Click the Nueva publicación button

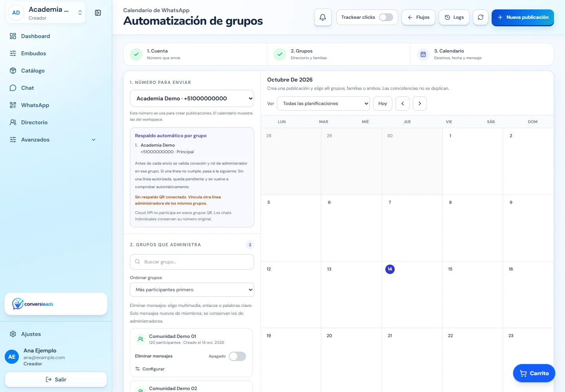(523, 17)
